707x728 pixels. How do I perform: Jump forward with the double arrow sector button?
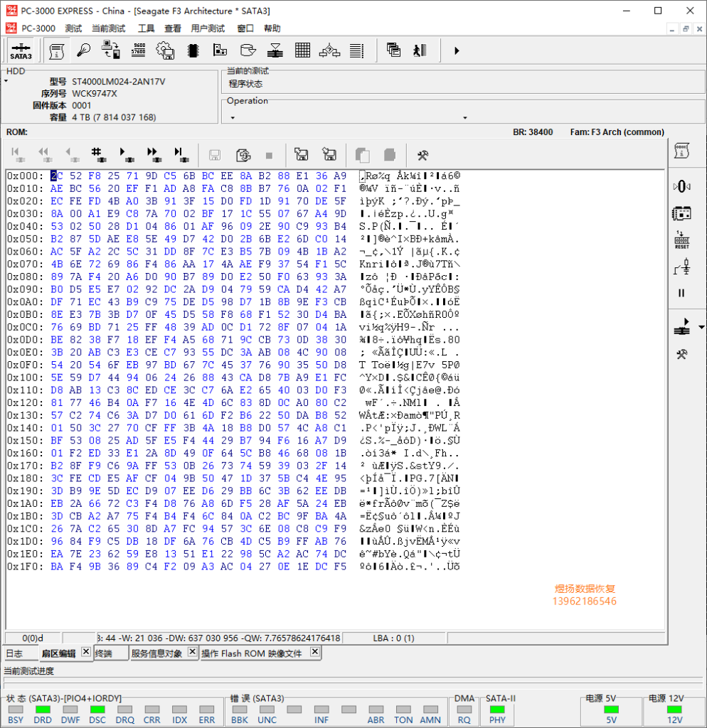coord(153,154)
